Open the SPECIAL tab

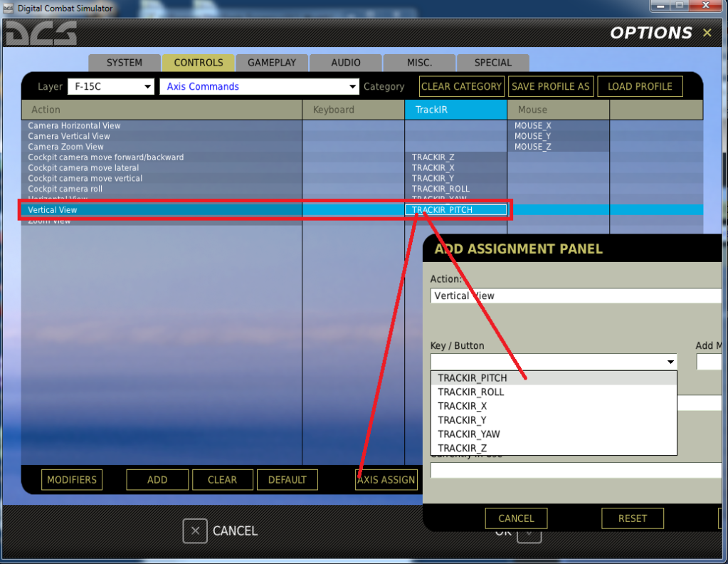pyautogui.click(x=493, y=63)
